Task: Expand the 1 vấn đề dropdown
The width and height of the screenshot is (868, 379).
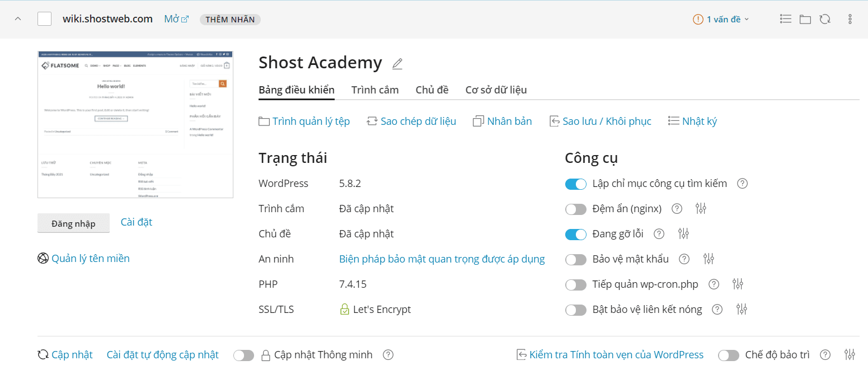Action: coord(721,18)
